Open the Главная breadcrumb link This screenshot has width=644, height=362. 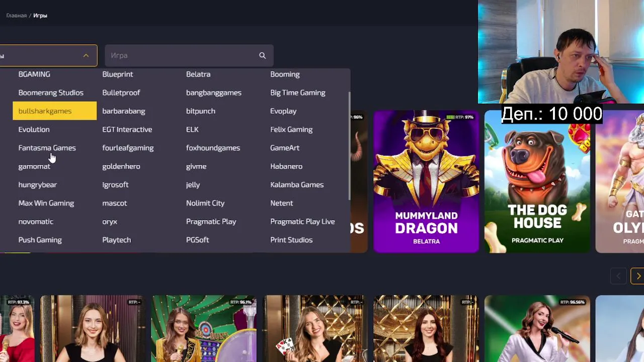click(x=16, y=16)
